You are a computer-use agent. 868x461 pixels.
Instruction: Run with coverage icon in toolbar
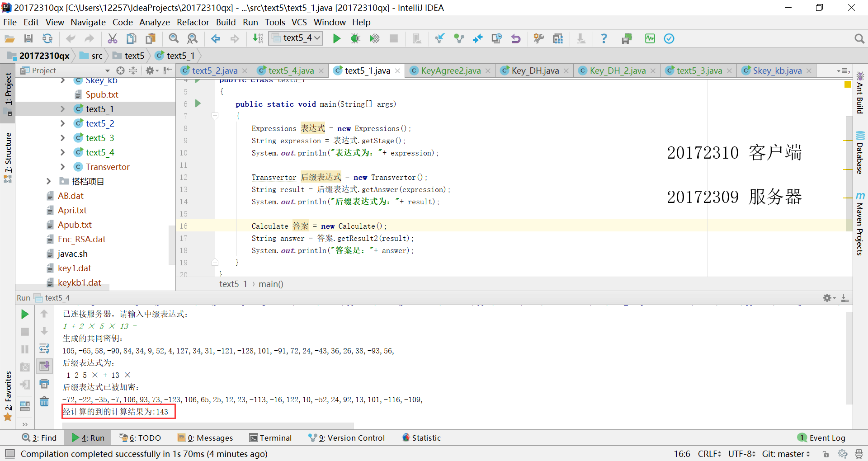375,39
